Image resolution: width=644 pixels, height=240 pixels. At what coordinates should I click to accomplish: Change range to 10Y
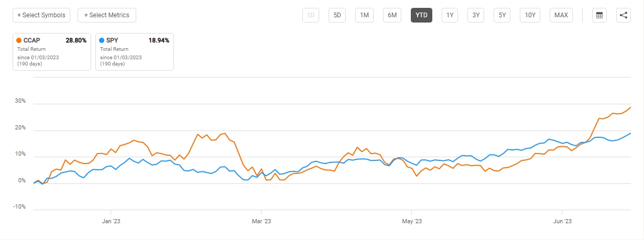(530, 15)
